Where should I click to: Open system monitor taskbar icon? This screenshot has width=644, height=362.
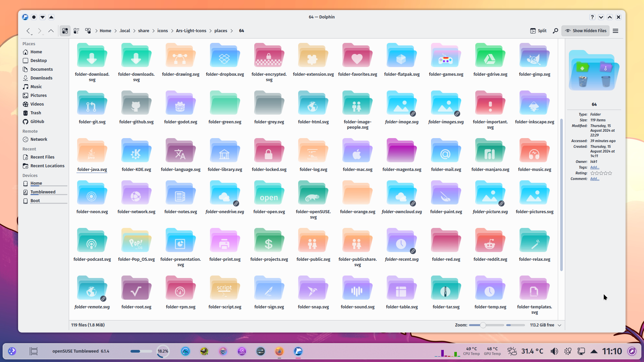click(x=185, y=351)
